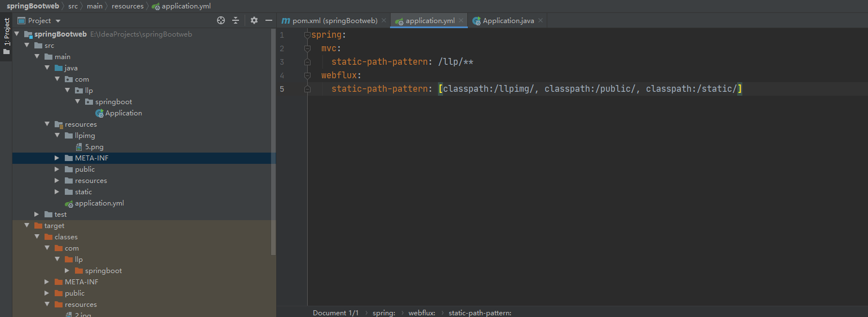Collapse the target folder arrow

coord(27,226)
